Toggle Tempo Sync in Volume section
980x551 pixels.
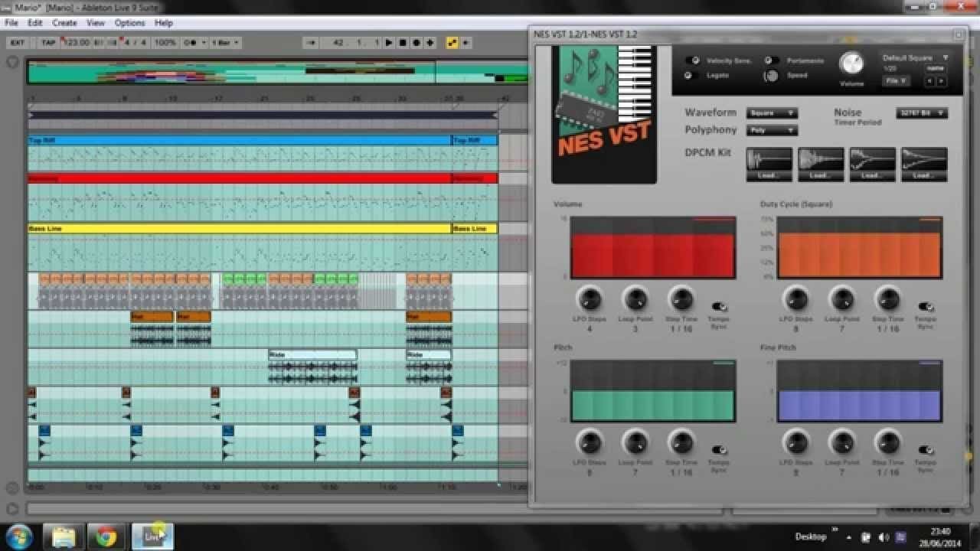[720, 307]
